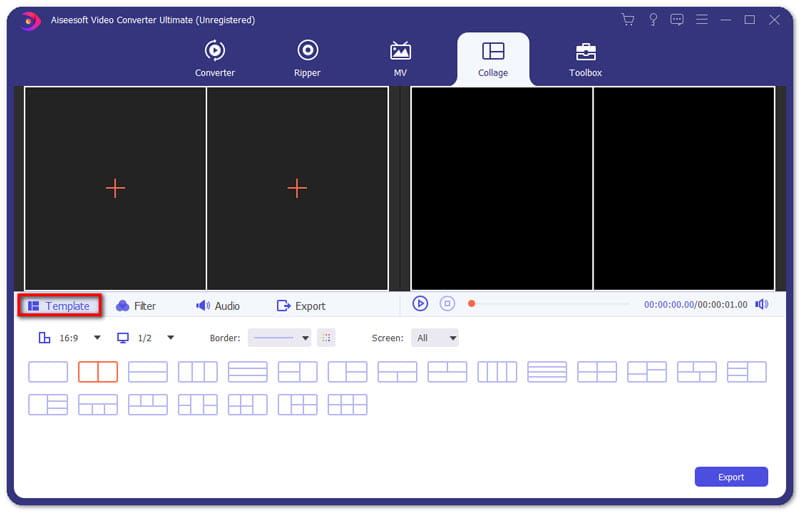The height and width of the screenshot is (512, 800).
Task: Click the blue Export button
Action: [x=731, y=477]
